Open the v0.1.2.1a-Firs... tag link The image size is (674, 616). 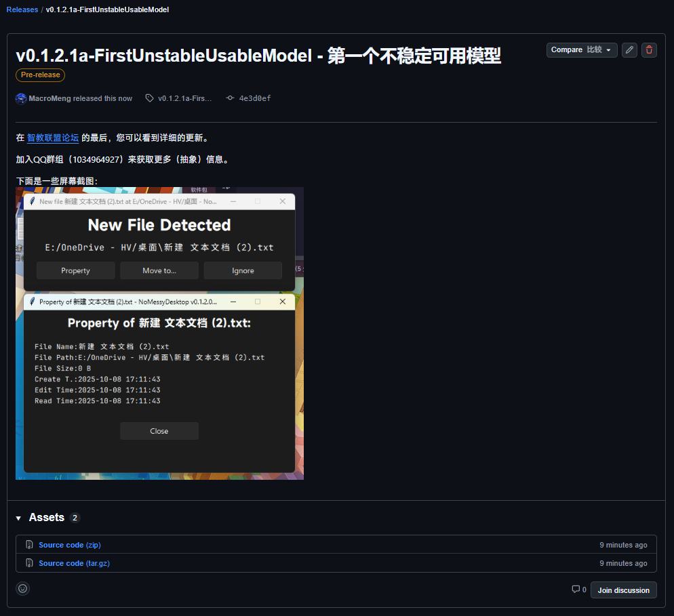tap(184, 98)
